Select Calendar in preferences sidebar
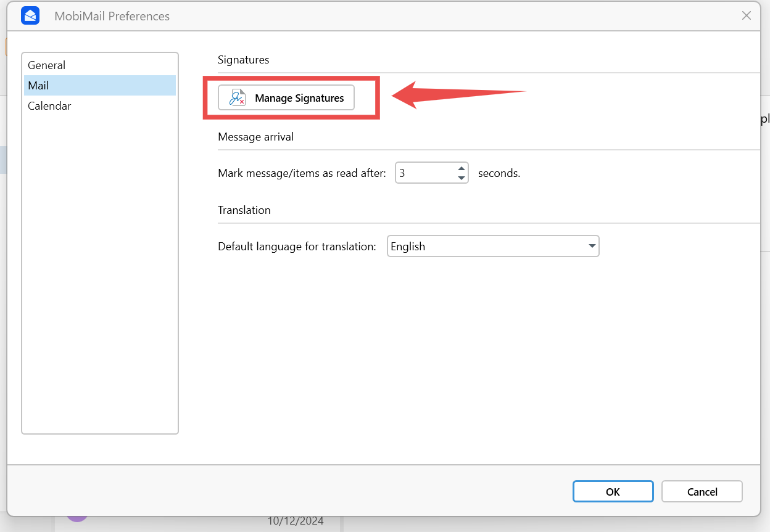The width and height of the screenshot is (770, 532). (x=99, y=106)
